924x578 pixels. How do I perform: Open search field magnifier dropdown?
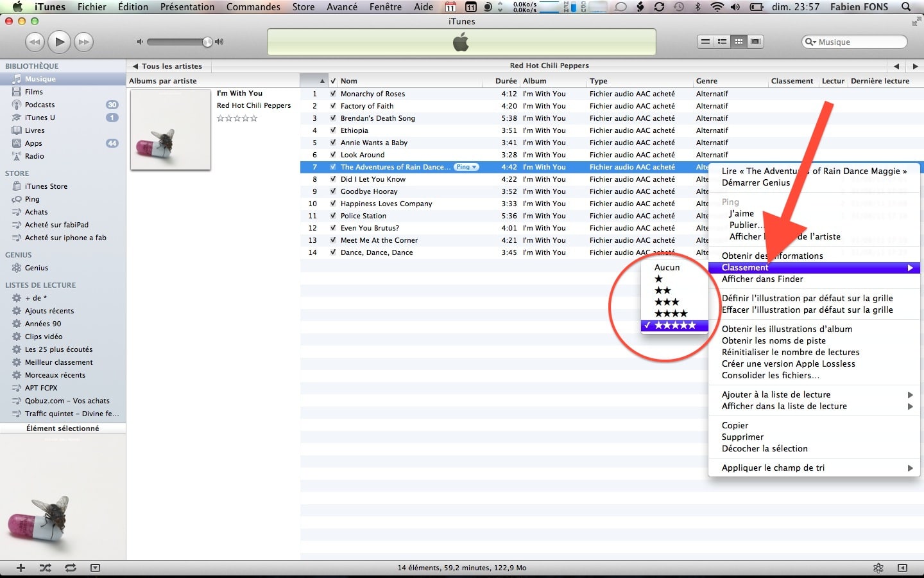[x=811, y=42]
